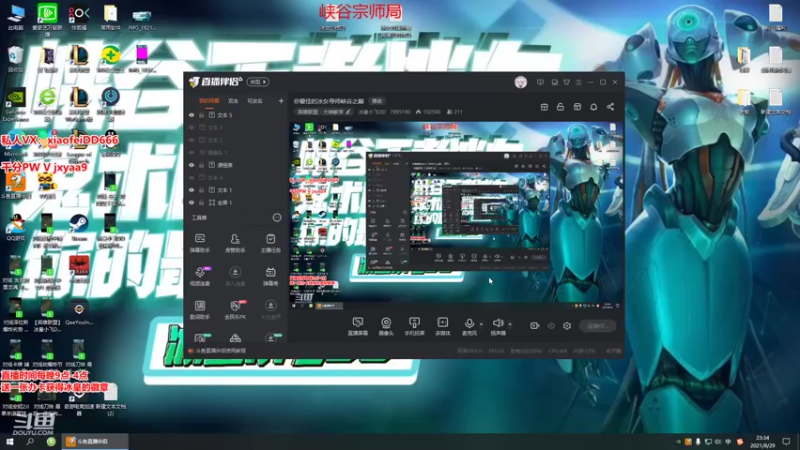The height and width of the screenshot is (450, 800).
Task: Hide the 全屏 1 source
Action: [x=192, y=203]
